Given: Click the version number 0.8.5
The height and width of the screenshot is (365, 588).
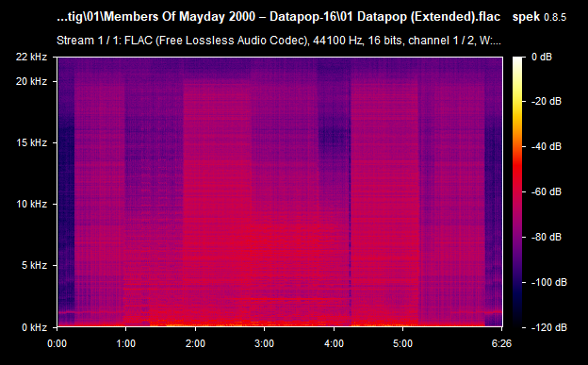Looking at the screenshot, I should pyautogui.click(x=555, y=17).
